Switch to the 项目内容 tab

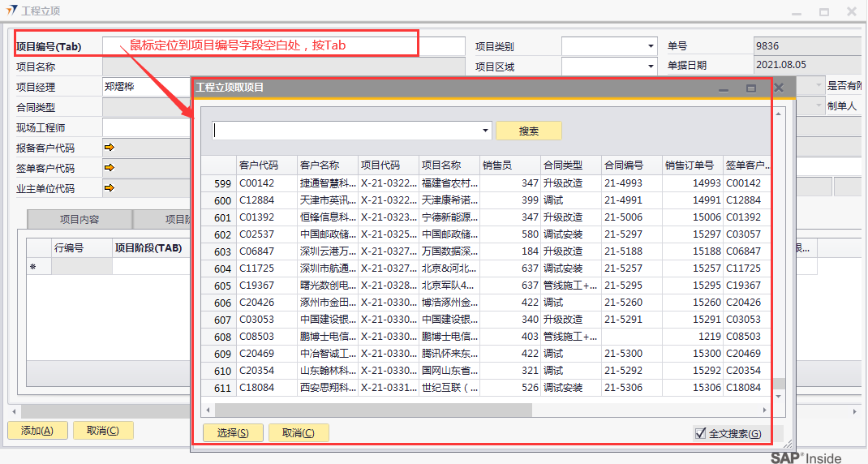[79, 219]
